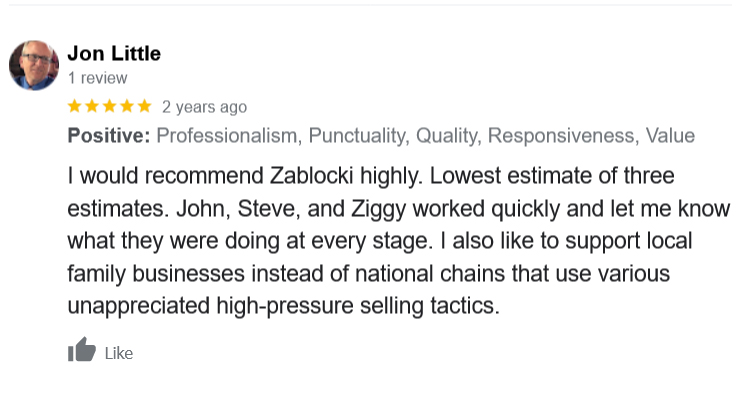
Task: Click the '2 years ago' timestamp
Action: pos(204,107)
